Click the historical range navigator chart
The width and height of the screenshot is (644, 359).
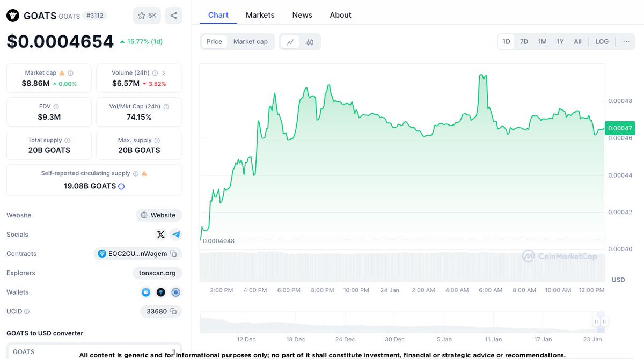pos(402,322)
